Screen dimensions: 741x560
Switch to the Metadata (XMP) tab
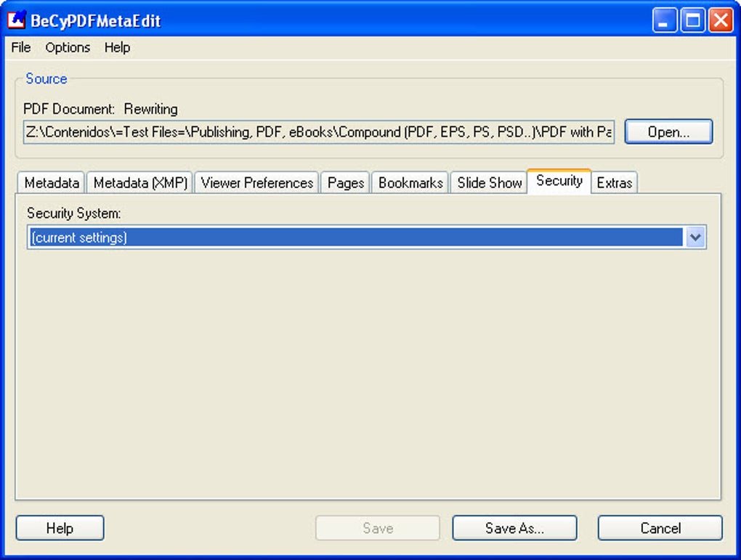click(140, 182)
